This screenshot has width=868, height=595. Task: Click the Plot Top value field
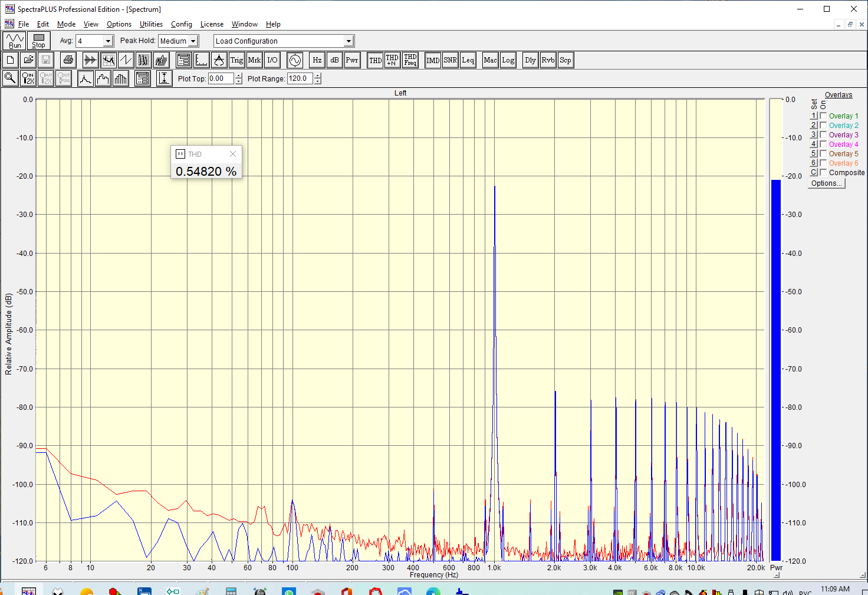[221, 78]
